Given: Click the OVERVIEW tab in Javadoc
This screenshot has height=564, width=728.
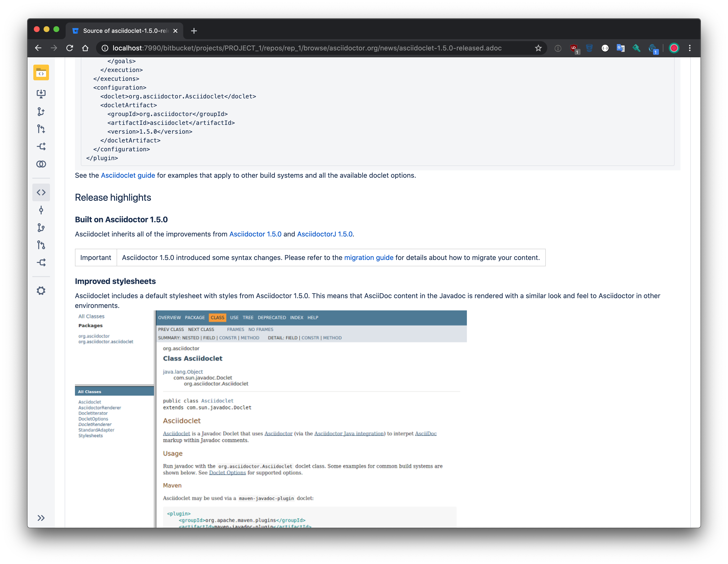Looking at the screenshot, I should 170,317.
